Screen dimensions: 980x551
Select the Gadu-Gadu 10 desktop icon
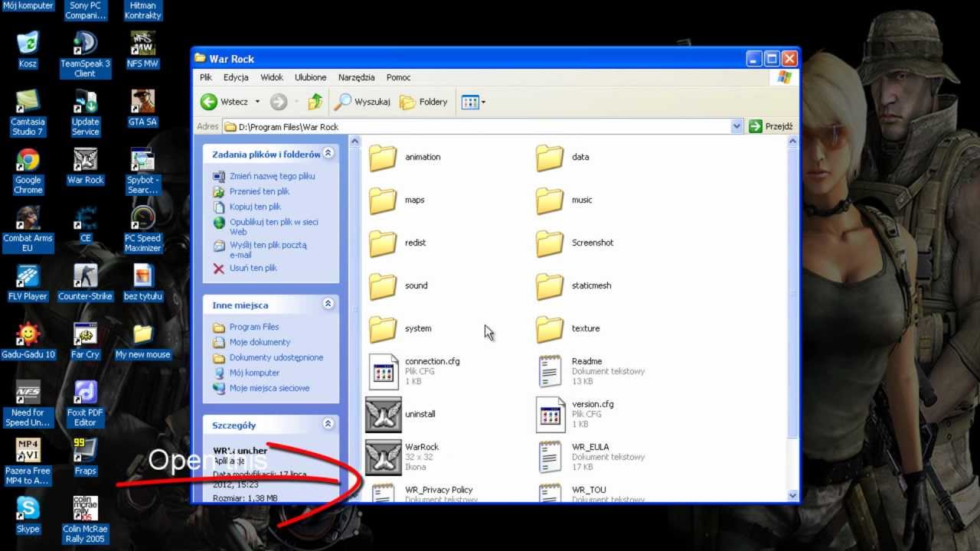point(28,341)
